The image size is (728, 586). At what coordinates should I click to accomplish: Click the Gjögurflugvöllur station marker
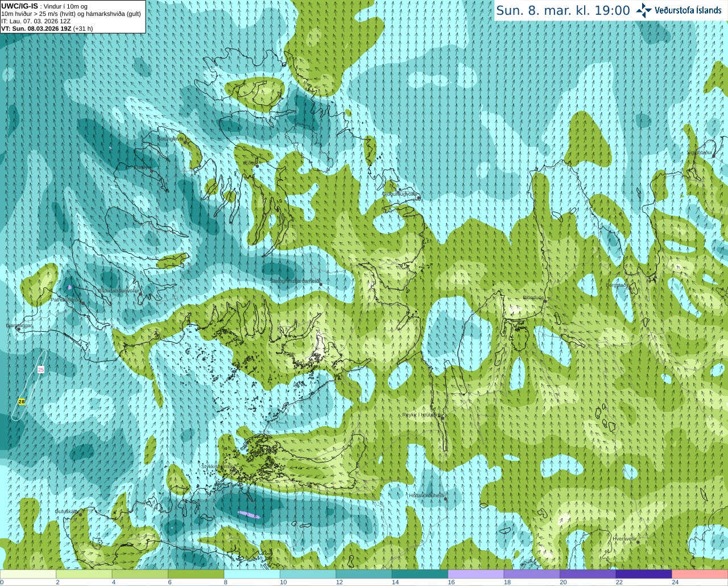coord(419,198)
